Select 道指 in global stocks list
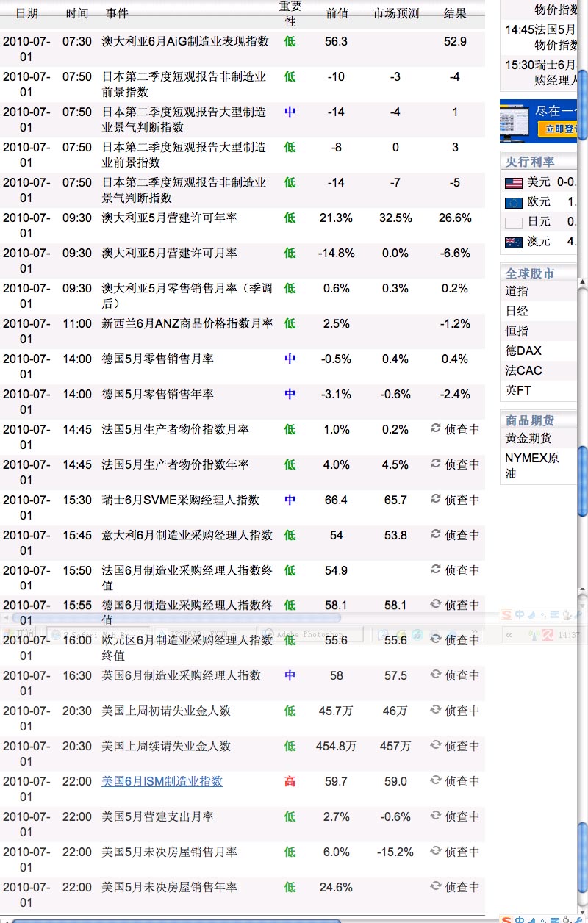The height and width of the screenshot is (923, 588). (x=517, y=291)
